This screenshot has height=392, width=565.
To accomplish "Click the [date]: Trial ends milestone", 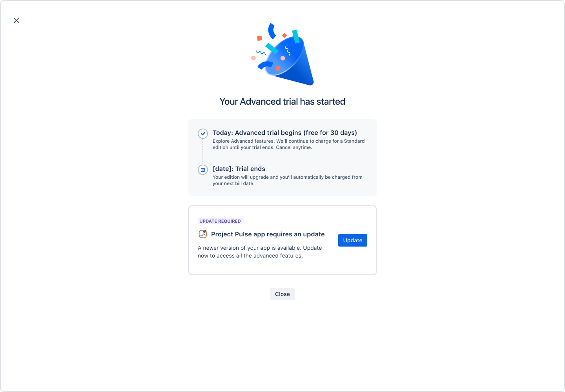I will coord(239,169).
